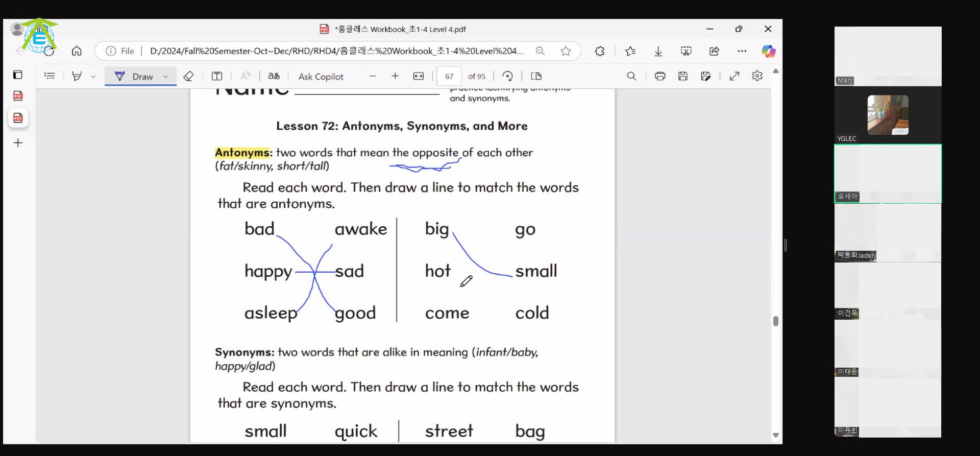Select the Mary participant tile

tap(888, 56)
